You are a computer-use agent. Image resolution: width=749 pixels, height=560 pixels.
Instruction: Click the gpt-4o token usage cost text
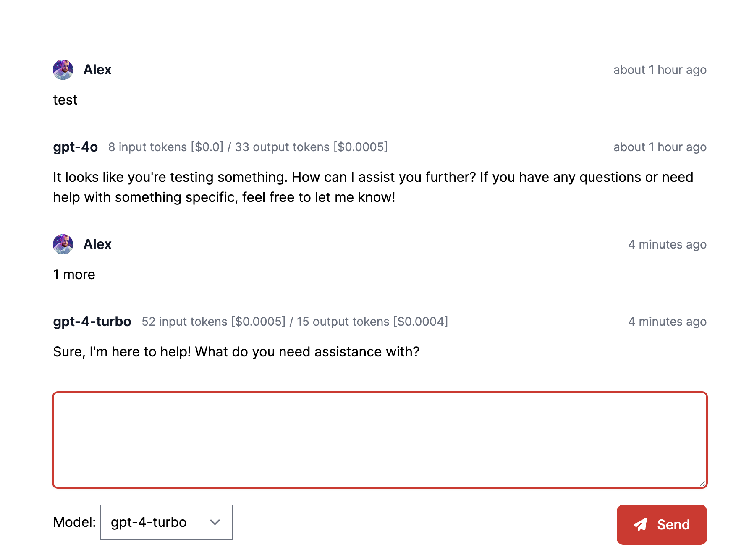coord(248,147)
